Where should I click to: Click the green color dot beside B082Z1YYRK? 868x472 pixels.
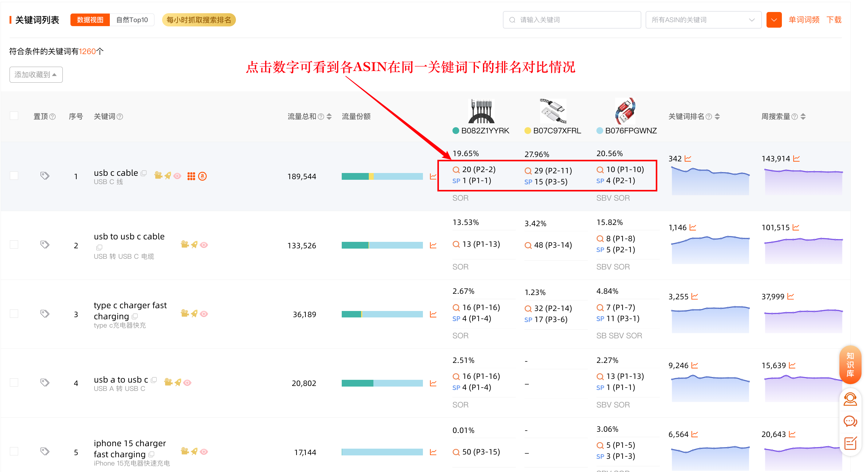click(x=456, y=131)
